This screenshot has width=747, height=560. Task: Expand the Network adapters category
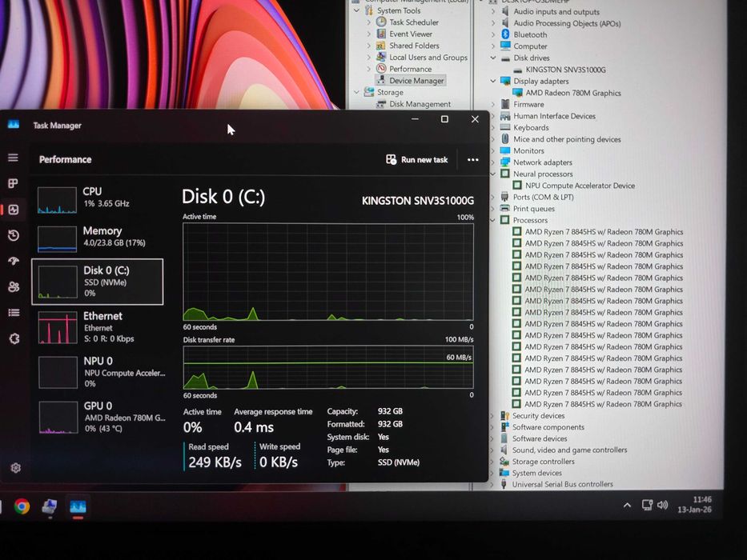coord(493,162)
